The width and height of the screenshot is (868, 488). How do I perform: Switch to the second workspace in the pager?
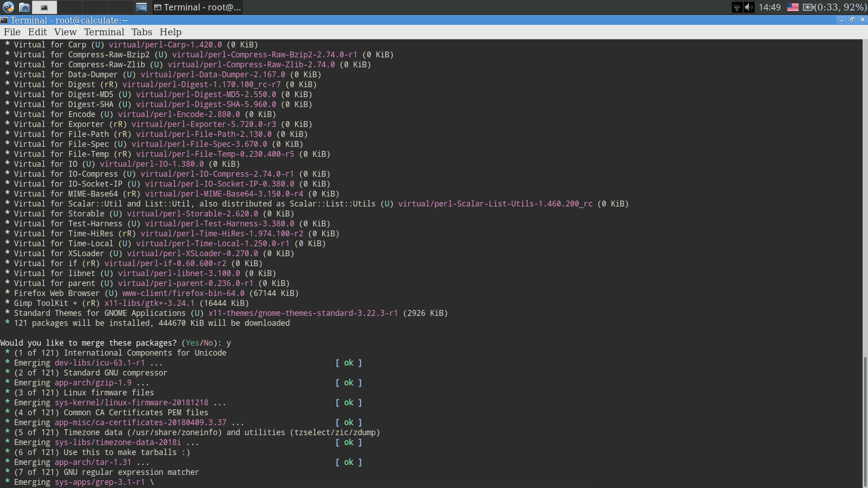point(70,7)
